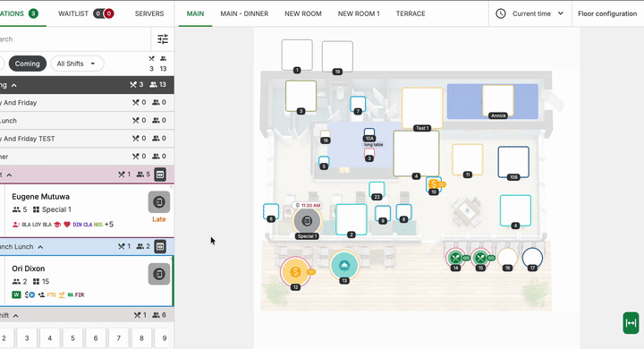Screen dimensions: 644x349
Task: Select round table 17 on terrace
Action: pos(532,258)
